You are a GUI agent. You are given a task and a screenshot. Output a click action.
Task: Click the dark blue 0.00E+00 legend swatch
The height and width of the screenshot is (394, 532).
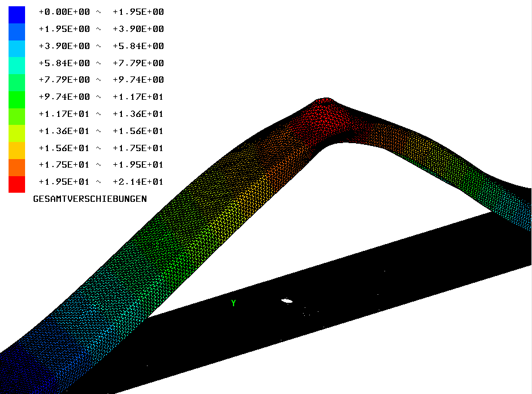(17, 15)
